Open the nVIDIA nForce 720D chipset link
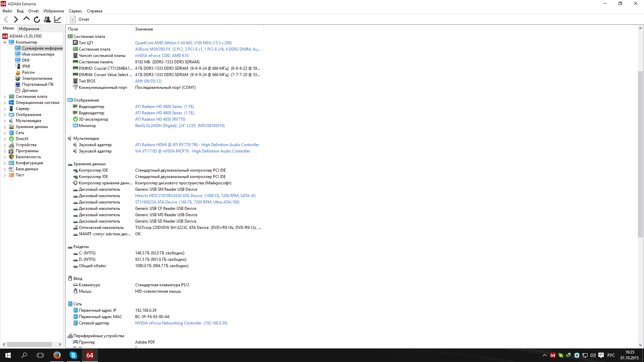Screen dimensions: 644x362 (x=162, y=56)
